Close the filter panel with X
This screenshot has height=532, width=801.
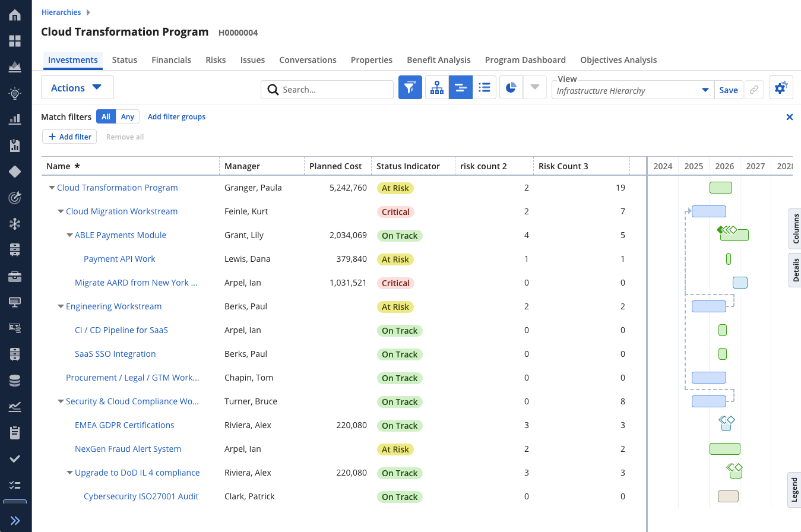tap(790, 117)
